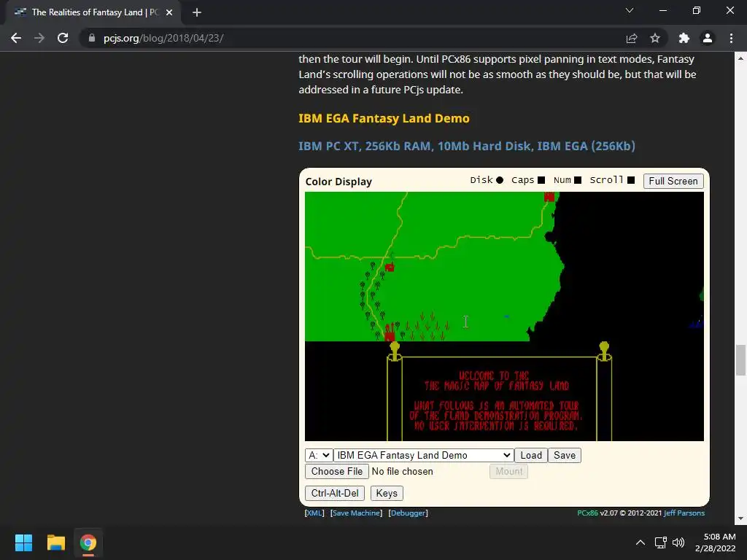Open a new browser tab

[197, 12]
